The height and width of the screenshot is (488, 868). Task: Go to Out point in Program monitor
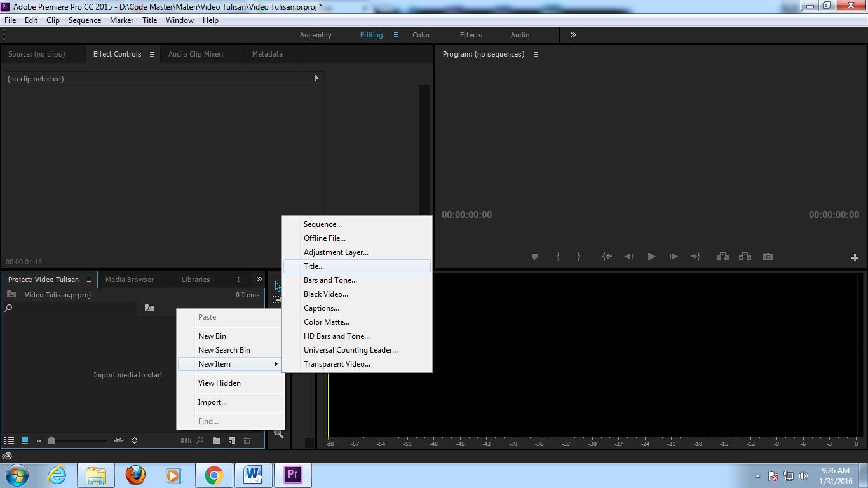pos(695,257)
